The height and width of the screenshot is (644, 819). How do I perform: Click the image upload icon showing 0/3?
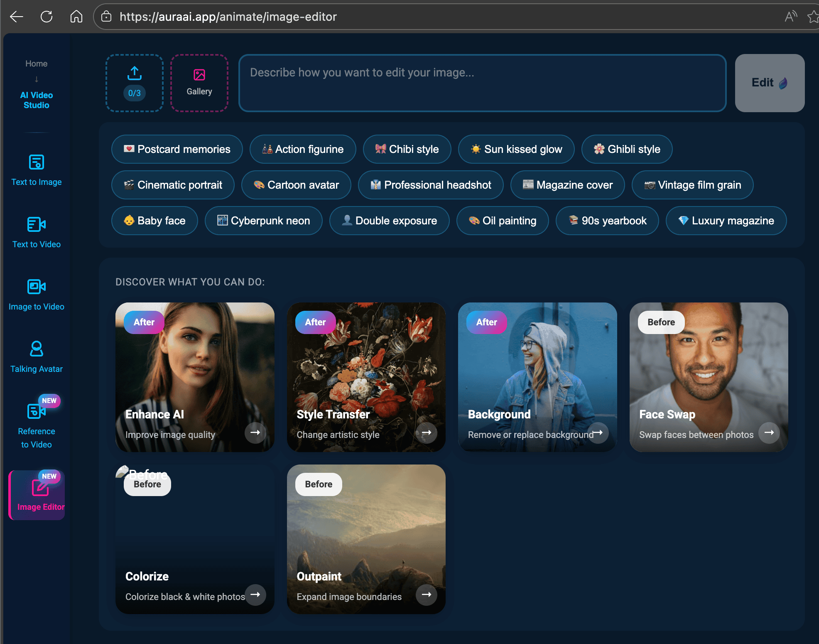coord(134,82)
